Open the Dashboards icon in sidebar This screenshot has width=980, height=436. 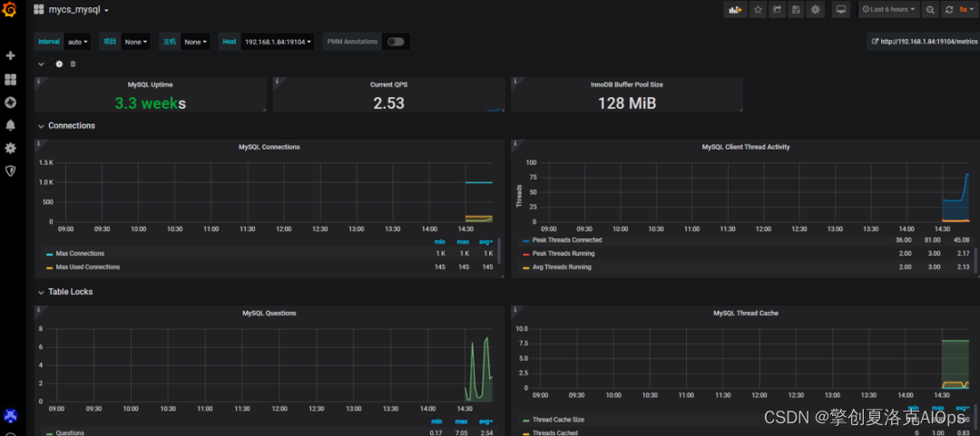pos(10,80)
